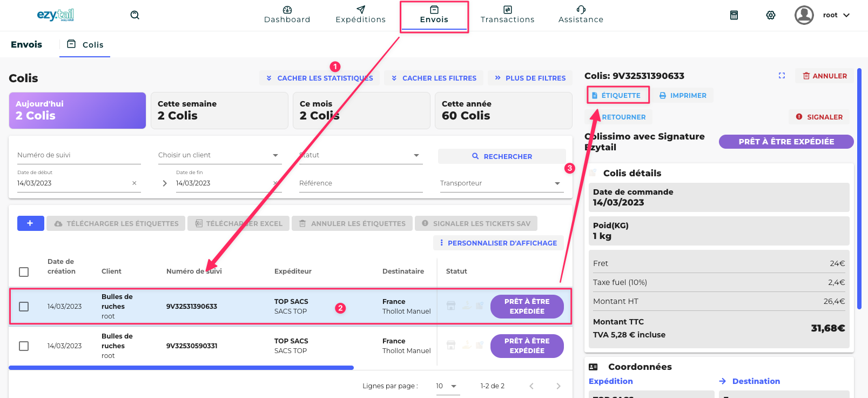This screenshot has height=398, width=868.
Task: Click the store icon on 9V32530590331 row
Action: [x=451, y=345]
